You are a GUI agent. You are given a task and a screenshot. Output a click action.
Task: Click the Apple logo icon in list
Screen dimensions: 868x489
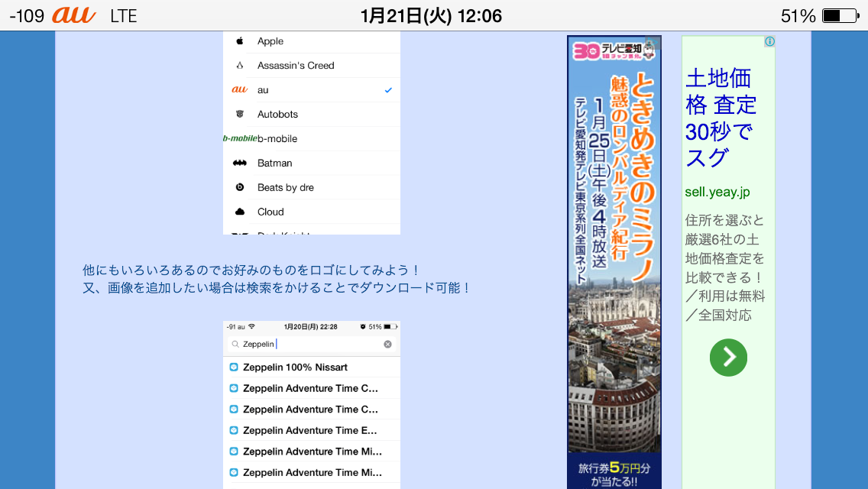click(240, 41)
